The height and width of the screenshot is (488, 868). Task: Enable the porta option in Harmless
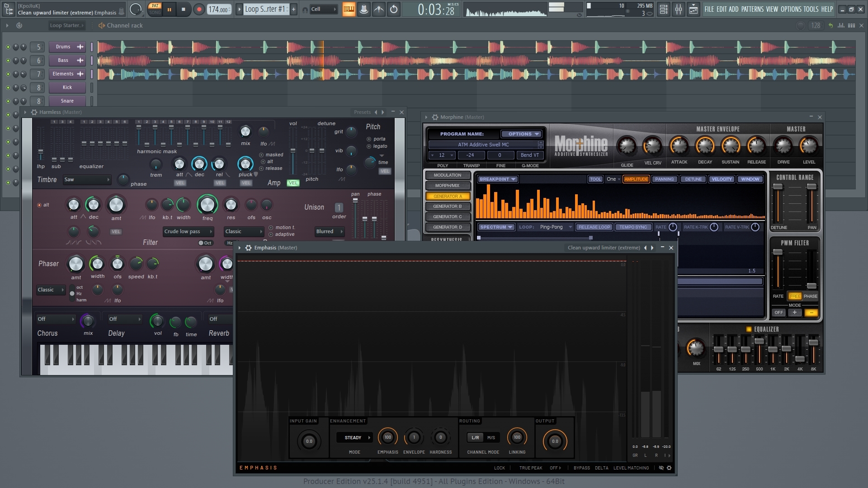377,139
